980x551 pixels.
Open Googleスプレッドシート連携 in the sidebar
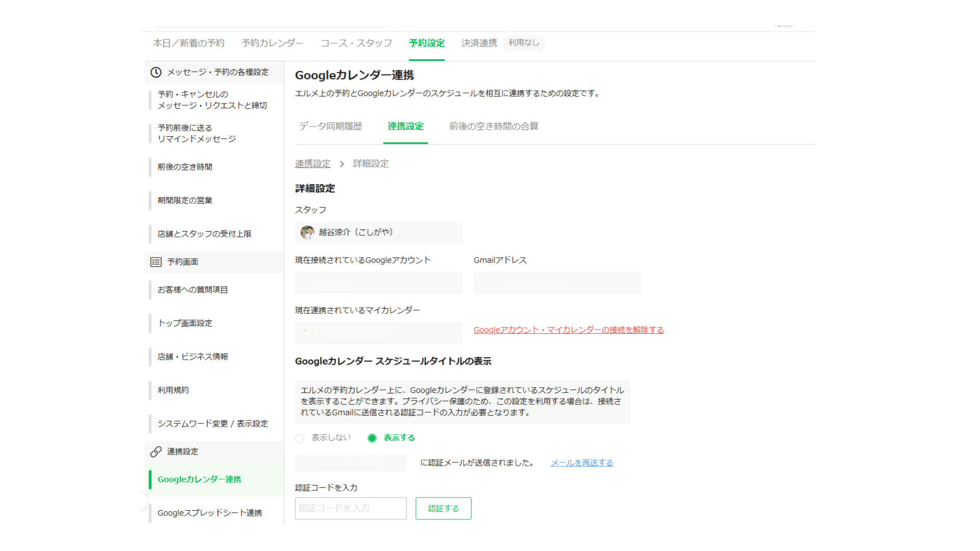[x=210, y=513]
